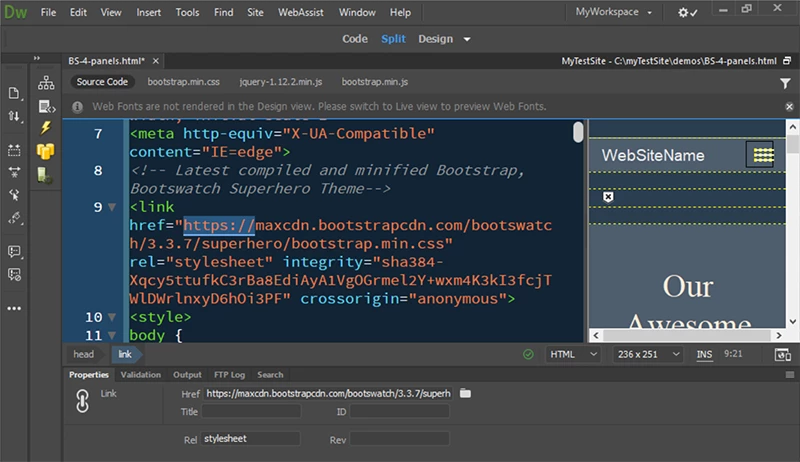
Task: Open bootstrap.min.js related file
Action: coord(375,82)
